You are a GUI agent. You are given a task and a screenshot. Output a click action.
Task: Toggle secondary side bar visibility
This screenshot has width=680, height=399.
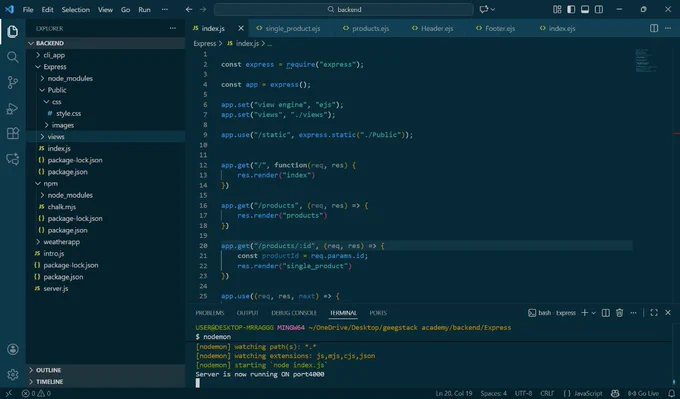click(x=599, y=9)
